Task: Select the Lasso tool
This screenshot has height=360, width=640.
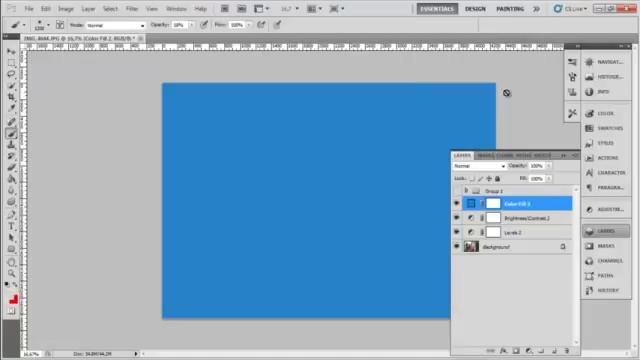Action: 11,74
